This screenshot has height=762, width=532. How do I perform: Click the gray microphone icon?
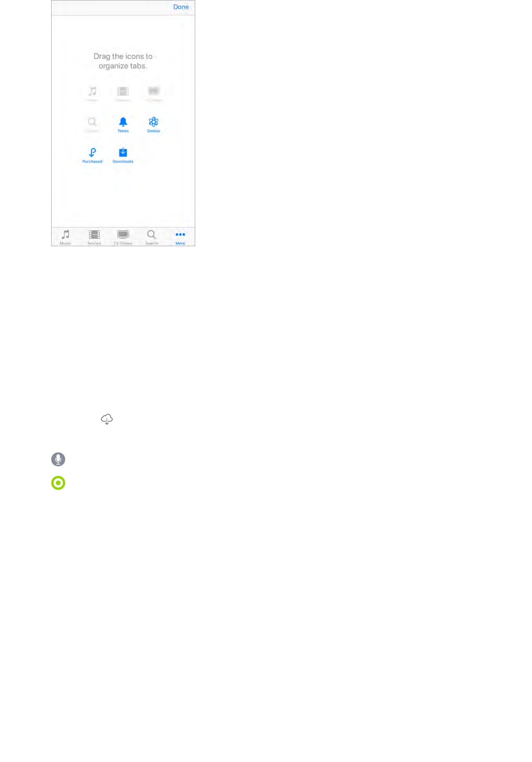(58, 459)
